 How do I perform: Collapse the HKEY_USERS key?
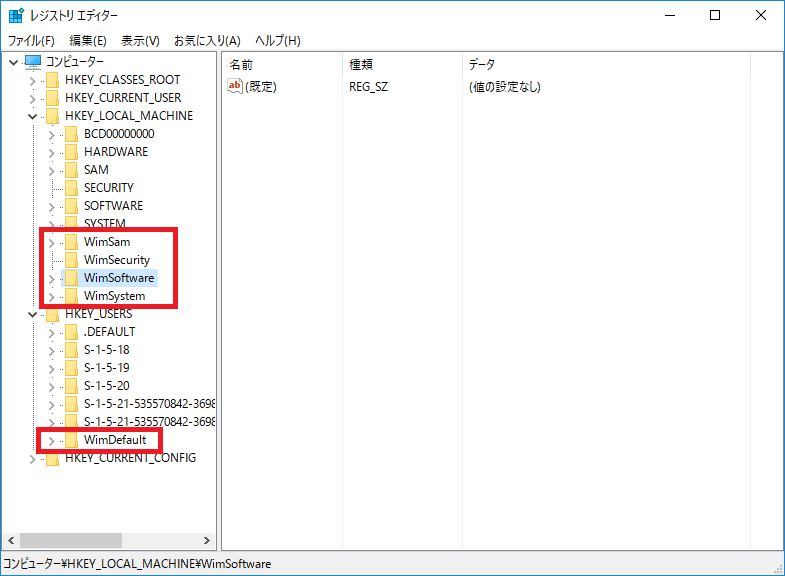[x=33, y=315]
